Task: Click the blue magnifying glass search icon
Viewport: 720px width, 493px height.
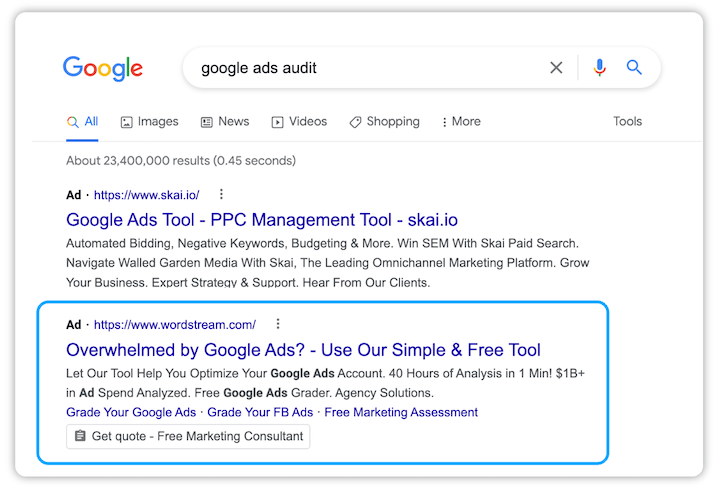Action: [634, 68]
